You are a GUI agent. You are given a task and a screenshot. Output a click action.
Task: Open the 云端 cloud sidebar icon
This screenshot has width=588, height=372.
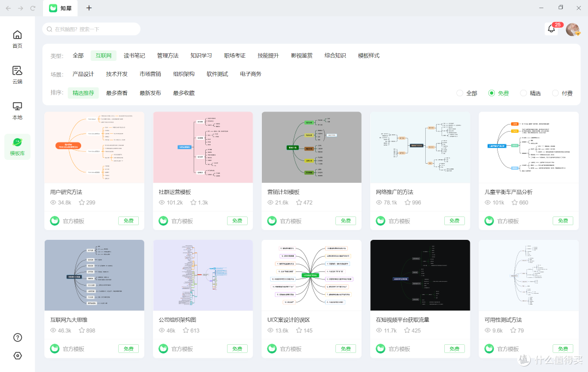pyautogui.click(x=17, y=75)
